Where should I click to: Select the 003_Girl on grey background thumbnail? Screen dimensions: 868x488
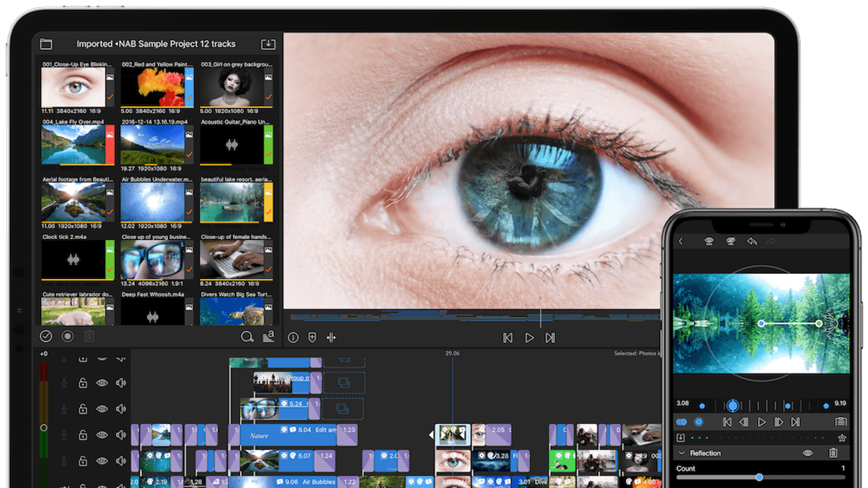pos(231,87)
